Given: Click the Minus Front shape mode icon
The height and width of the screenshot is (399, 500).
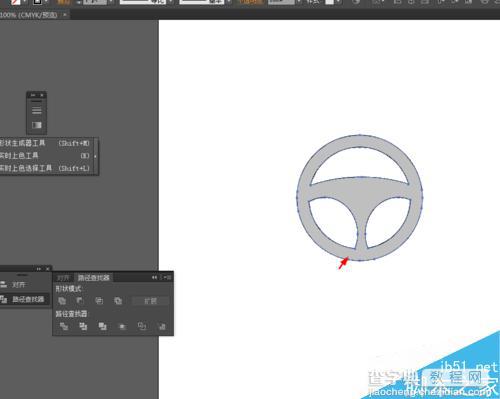Looking at the screenshot, I should pyautogui.click(x=80, y=301).
